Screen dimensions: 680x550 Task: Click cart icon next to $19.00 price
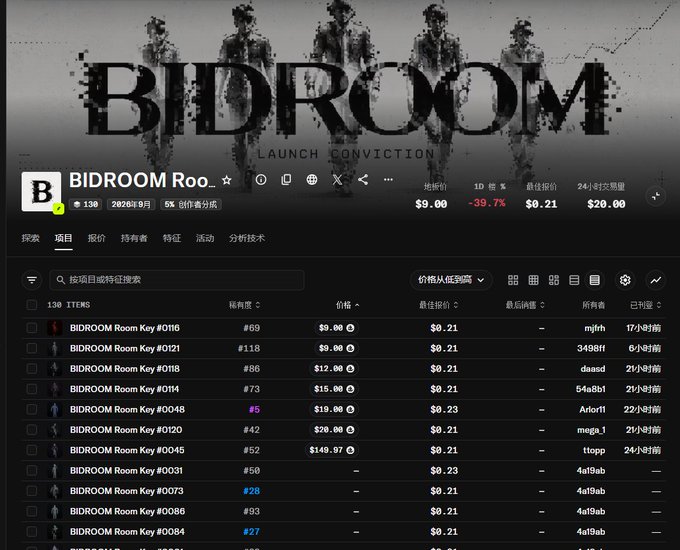point(350,409)
